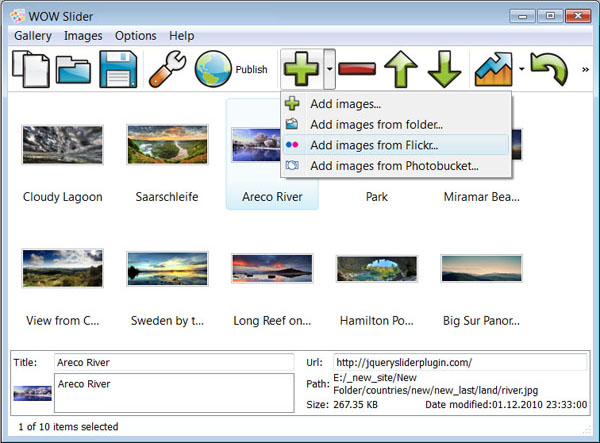Open properties with the wrench icon

168,69
